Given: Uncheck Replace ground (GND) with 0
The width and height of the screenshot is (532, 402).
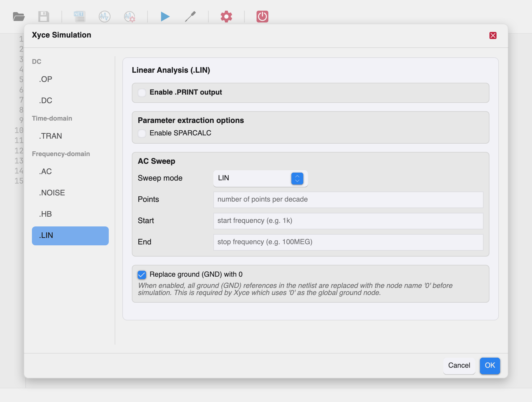Looking at the screenshot, I should [x=142, y=275].
